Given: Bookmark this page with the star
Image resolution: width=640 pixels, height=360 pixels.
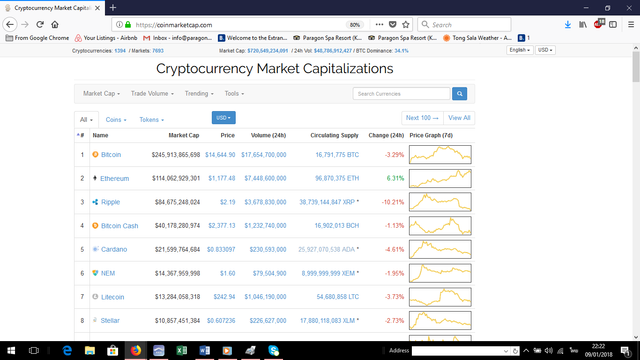Looking at the screenshot, I should point(406,24).
